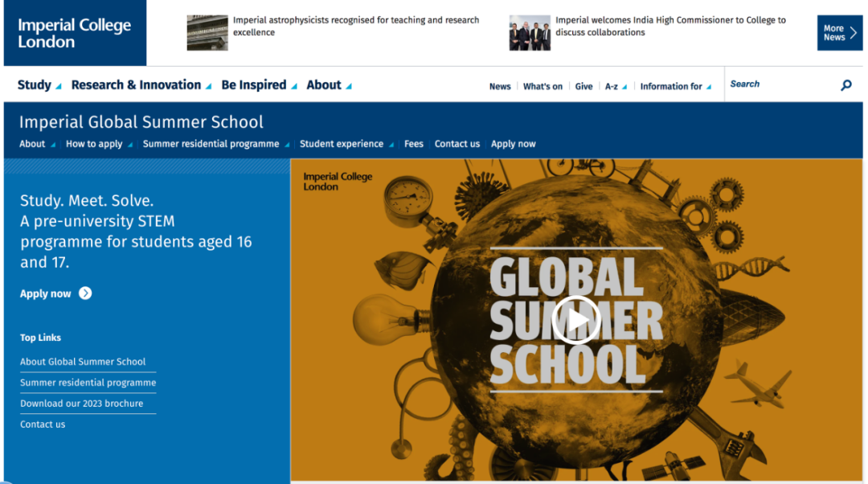Open the India High Commissioner news thumbnail
The image size is (868, 484).
[530, 33]
